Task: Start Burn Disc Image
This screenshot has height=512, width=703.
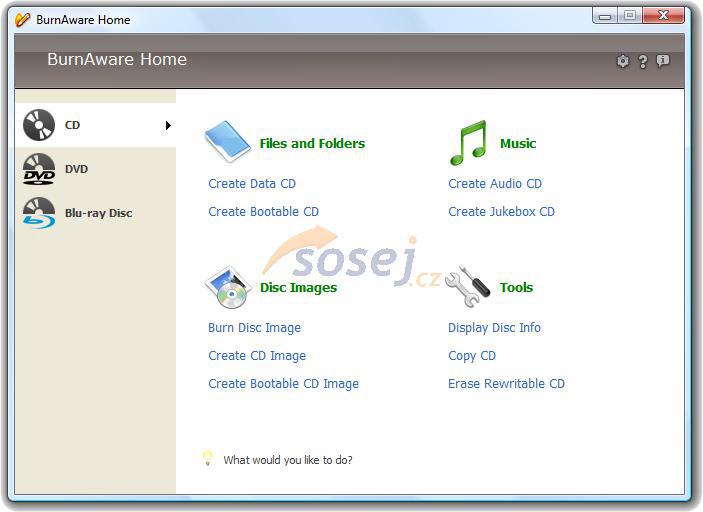Action: click(x=255, y=328)
